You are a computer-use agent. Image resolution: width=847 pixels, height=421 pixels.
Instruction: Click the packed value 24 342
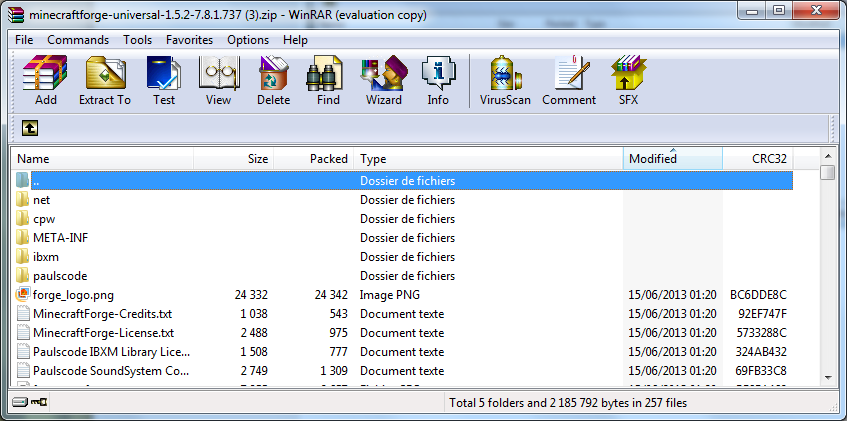(x=331, y=295)
